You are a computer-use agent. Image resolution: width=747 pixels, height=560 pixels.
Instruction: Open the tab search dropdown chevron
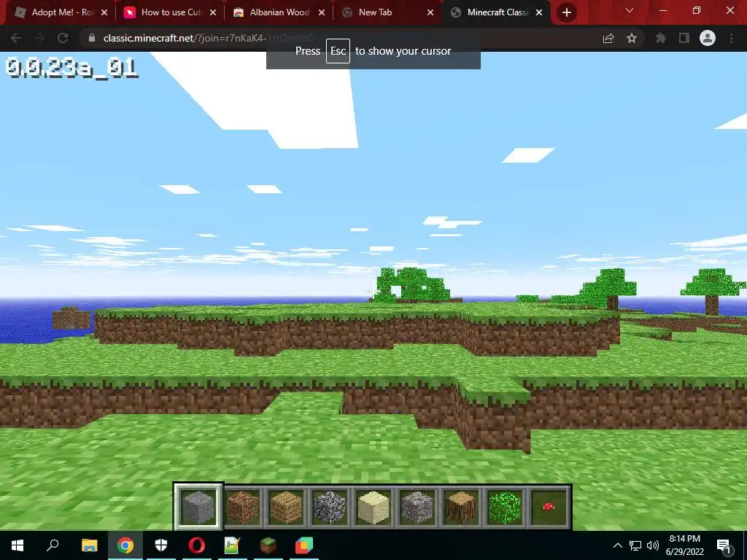tap(630, 10)
